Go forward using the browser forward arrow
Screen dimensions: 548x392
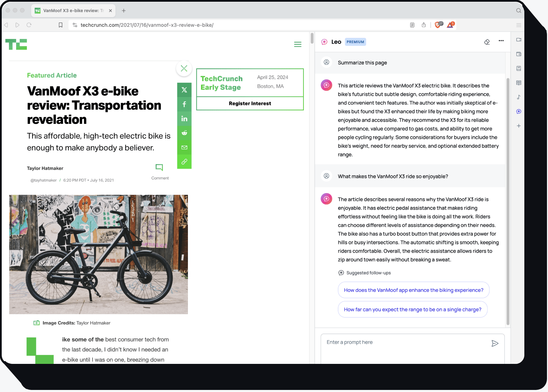pyautogui.click(x=17, y=25)
